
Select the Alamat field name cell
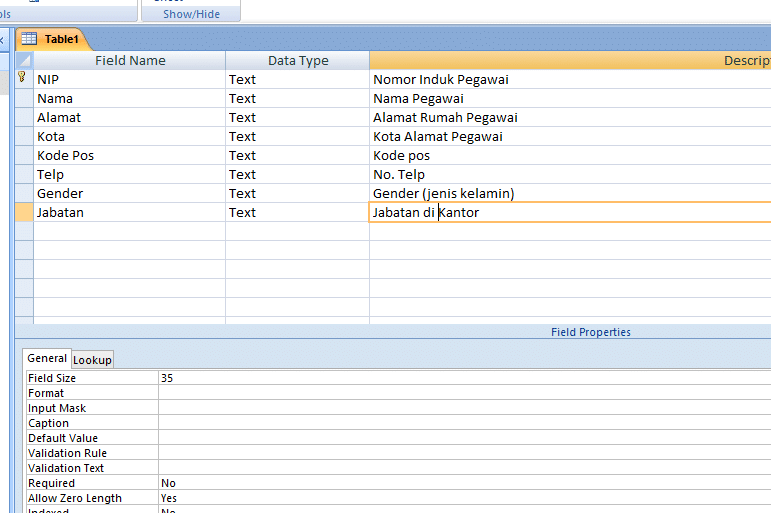pyautogui.click(x=130, y=117)
